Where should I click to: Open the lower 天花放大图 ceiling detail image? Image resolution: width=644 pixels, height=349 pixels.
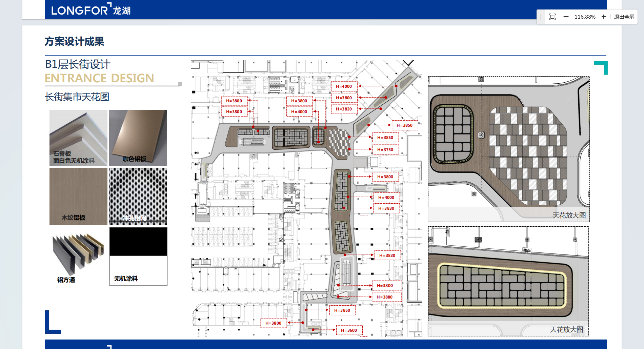pyautogui.click(x=508, y=281)
